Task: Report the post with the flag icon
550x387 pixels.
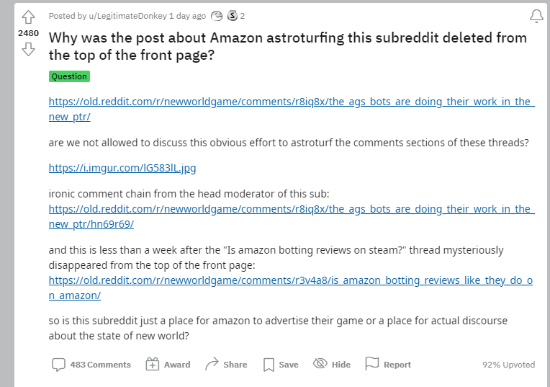Action: click(x=388, y=364)
